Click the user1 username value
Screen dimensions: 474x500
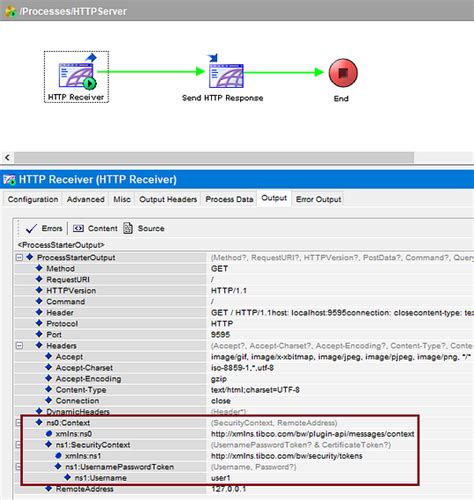[220, 478]
